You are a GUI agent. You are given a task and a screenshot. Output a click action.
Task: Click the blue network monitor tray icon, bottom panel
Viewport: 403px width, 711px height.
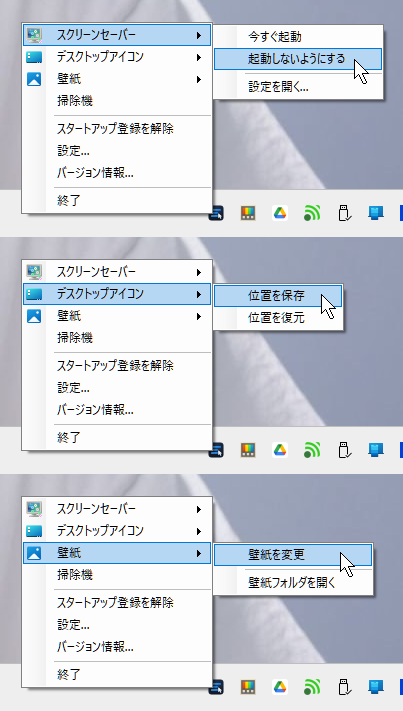(376, 687)
